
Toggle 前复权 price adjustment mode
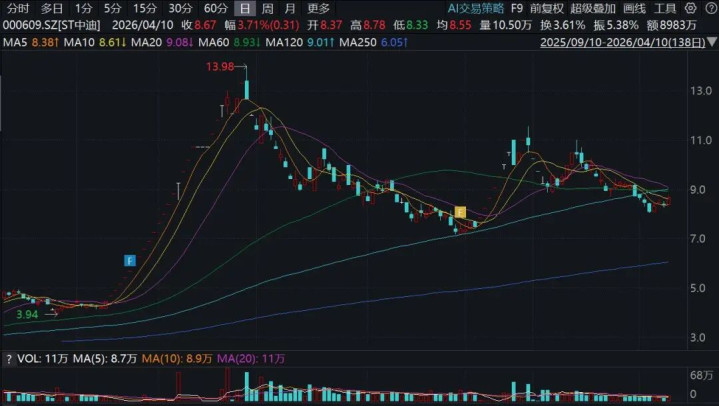tap(547, 8)
